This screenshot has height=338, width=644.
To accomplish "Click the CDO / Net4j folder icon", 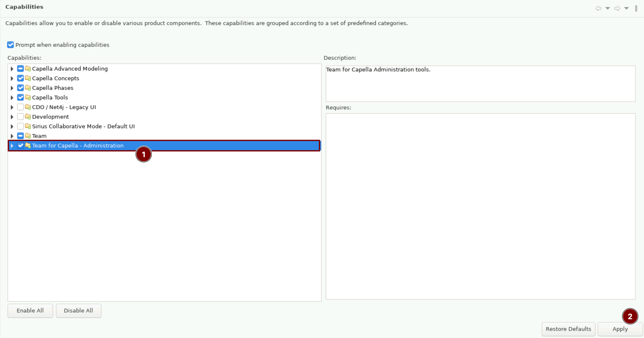I will (28, 107).
